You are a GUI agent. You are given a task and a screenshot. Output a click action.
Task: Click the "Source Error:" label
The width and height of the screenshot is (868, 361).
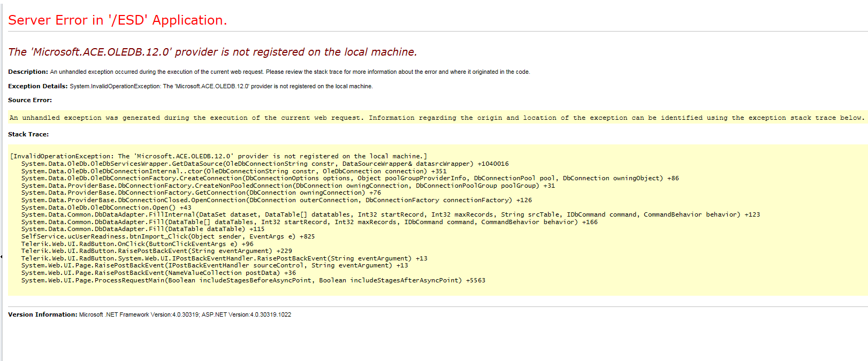tap(30, 100)
